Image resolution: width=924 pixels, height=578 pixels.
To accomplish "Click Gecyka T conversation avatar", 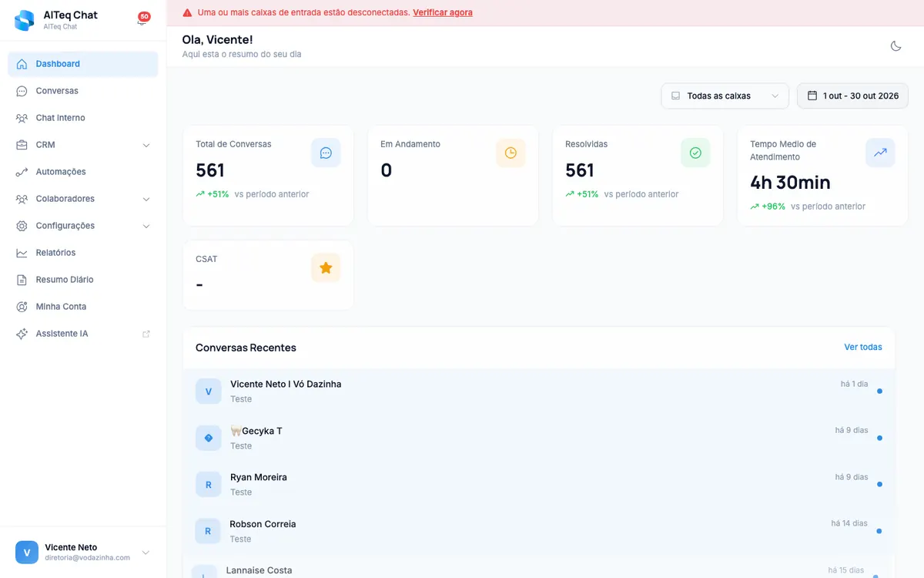I will pos(208,438).
